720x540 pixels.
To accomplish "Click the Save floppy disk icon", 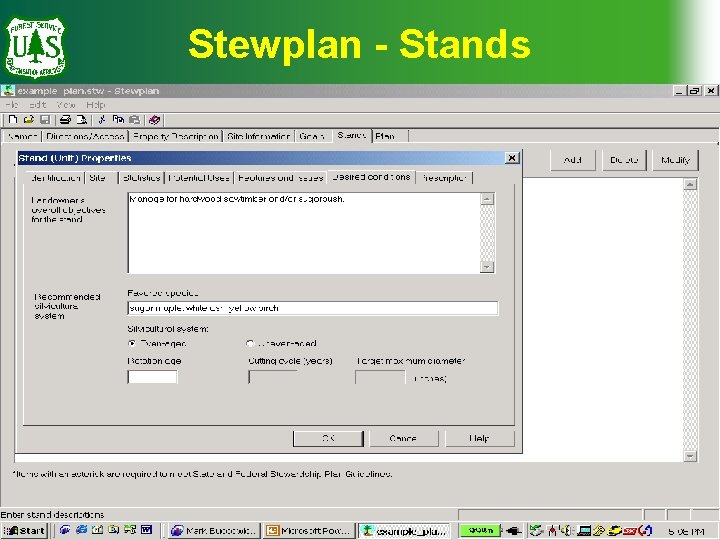I will [45, 120].
